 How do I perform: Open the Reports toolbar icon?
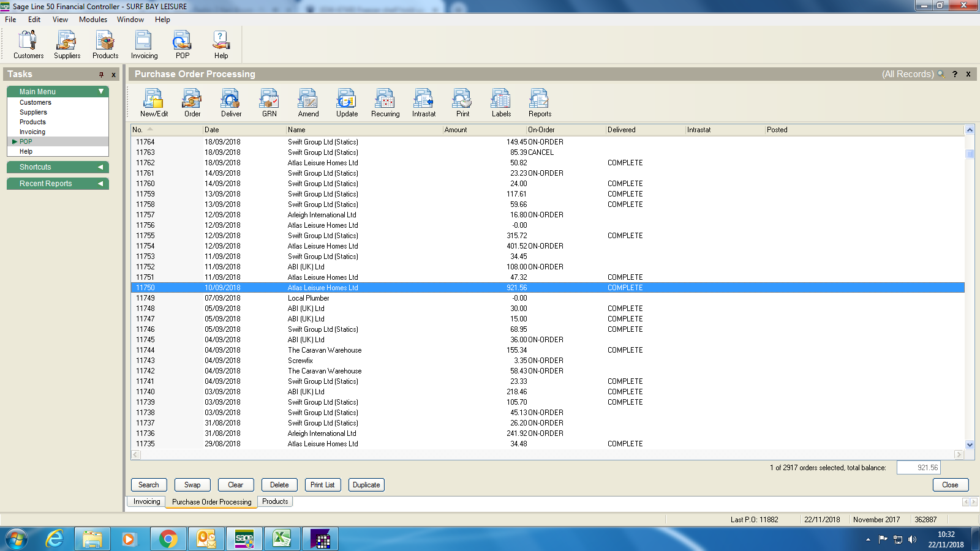(x=540, y=102)
